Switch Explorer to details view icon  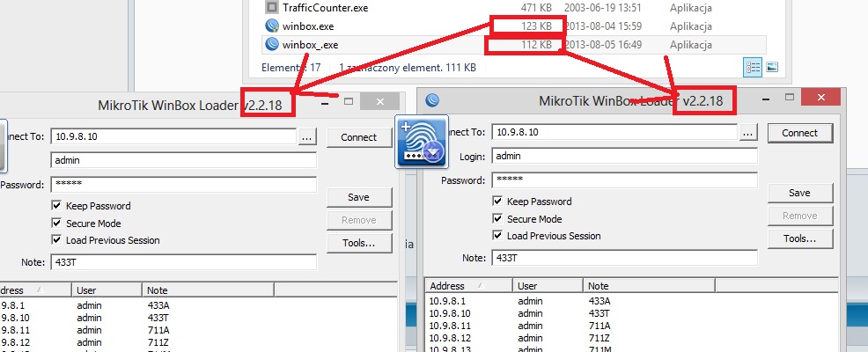point(753,67)
